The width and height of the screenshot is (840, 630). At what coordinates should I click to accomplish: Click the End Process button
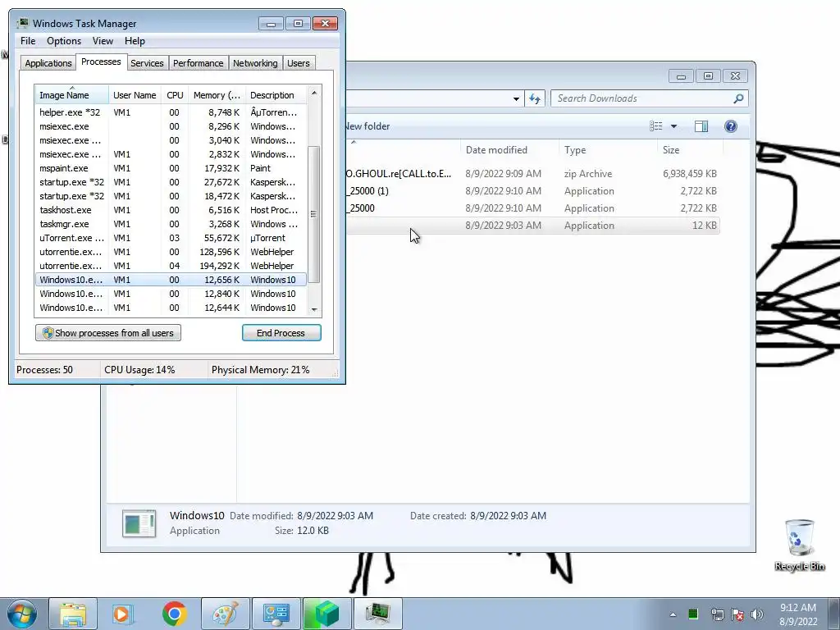pyautogui.click(x=281, y=333)
